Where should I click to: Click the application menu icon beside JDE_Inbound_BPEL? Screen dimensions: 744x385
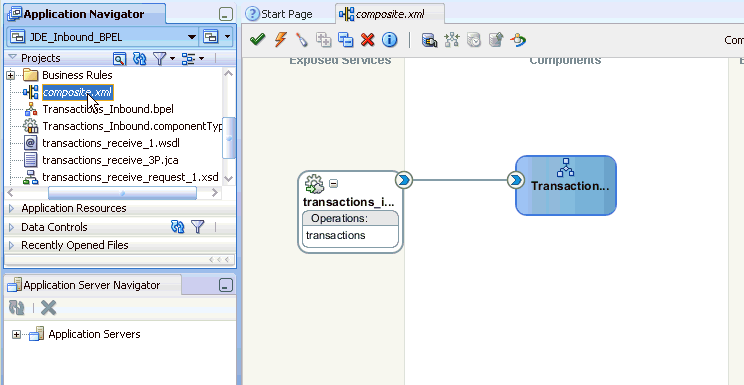[x=211, y=37]
